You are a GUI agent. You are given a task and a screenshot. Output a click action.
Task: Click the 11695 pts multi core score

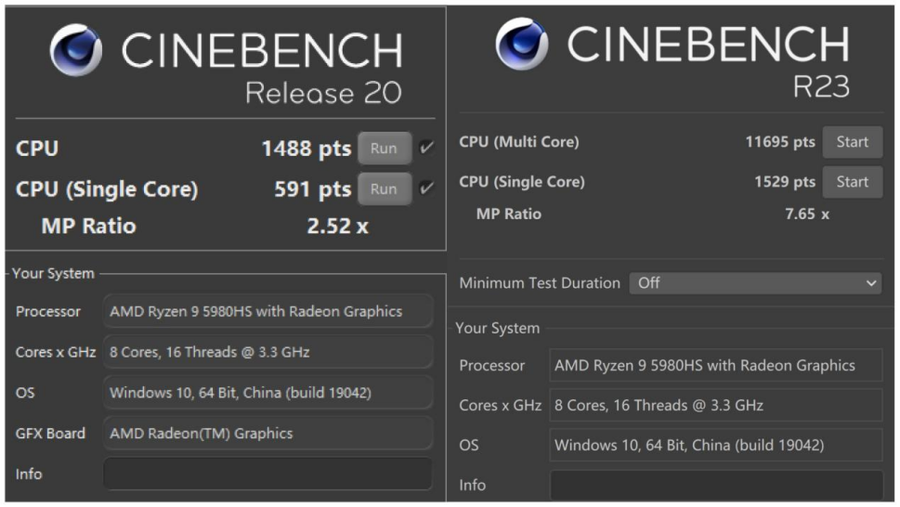[x=780, y=142]
